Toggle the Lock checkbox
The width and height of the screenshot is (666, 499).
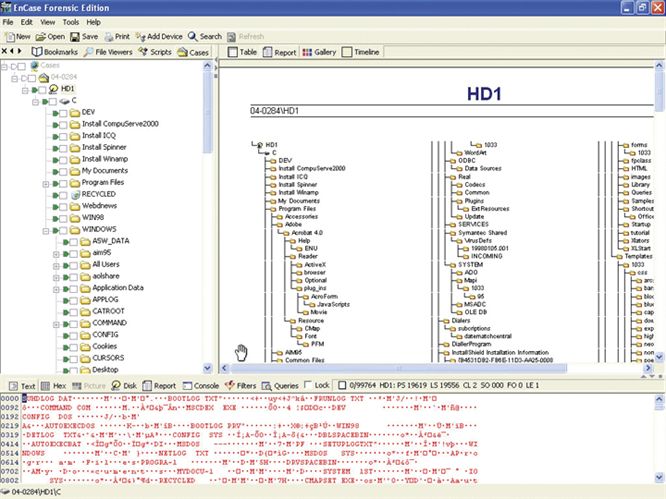coord(308,384)
